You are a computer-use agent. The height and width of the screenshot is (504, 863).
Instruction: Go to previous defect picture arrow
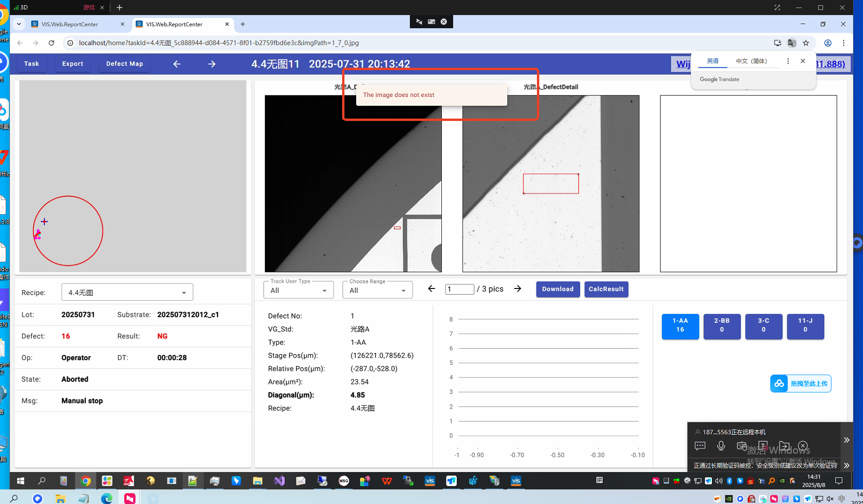(431, 289)
